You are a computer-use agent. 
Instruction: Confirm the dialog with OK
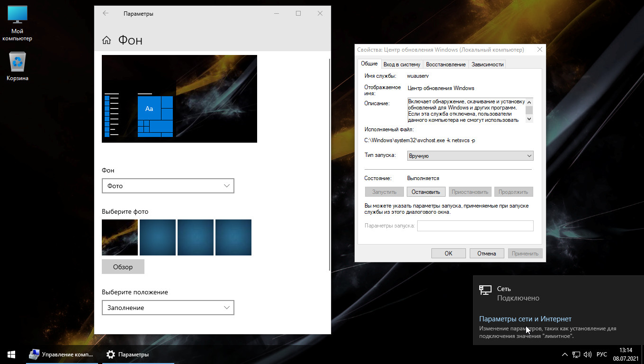click(x=448, y=254)
